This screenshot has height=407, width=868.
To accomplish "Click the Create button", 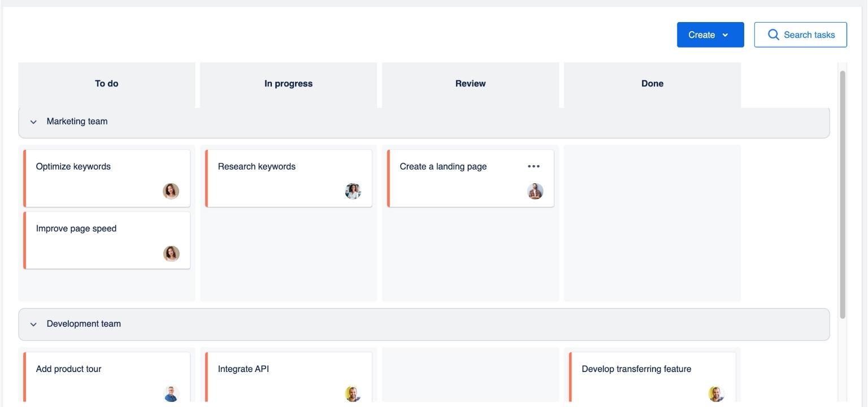I will [702, 34].
